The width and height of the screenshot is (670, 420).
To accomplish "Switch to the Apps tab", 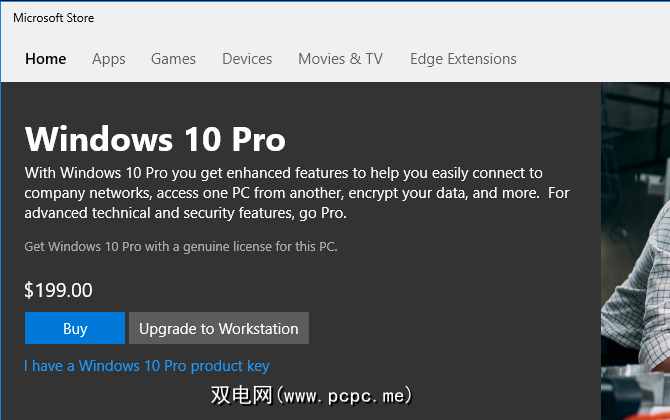I will [109, 59].
